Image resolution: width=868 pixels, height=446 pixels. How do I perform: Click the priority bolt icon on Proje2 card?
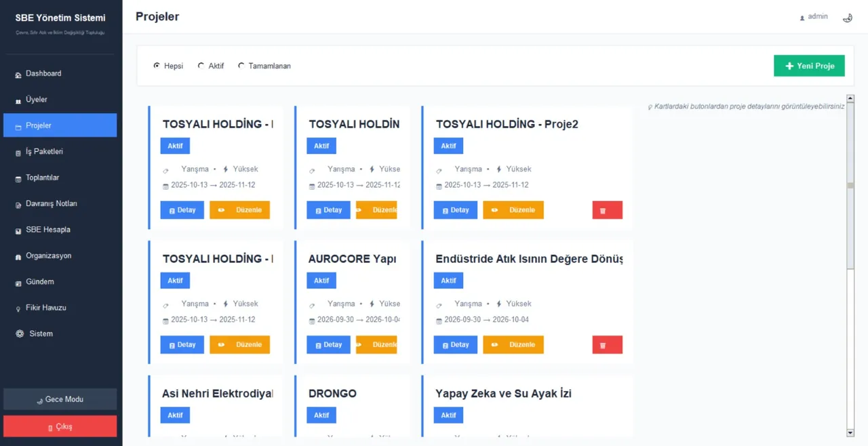499,169
